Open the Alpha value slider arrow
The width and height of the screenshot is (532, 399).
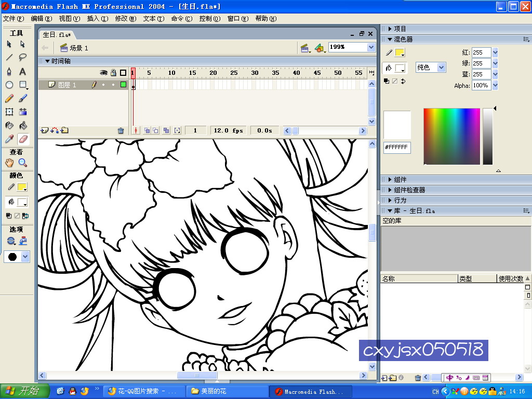pos(495,86)
